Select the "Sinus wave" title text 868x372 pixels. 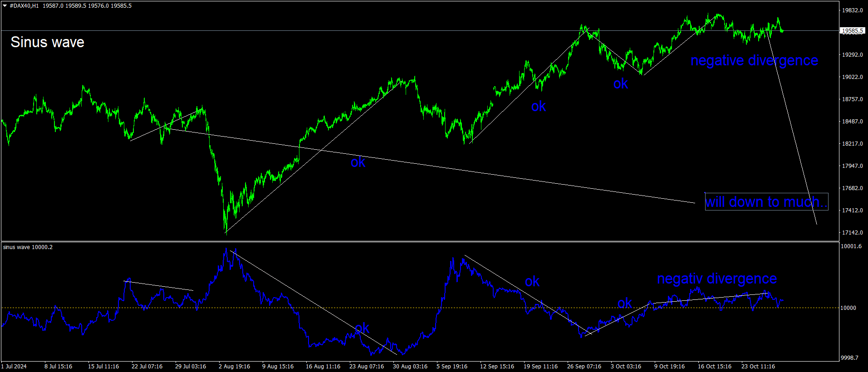[47, 42]
